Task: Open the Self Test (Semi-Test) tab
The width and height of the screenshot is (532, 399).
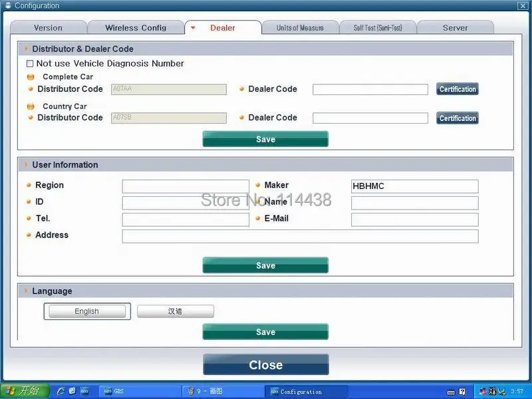Action: [x=378, y=28]
